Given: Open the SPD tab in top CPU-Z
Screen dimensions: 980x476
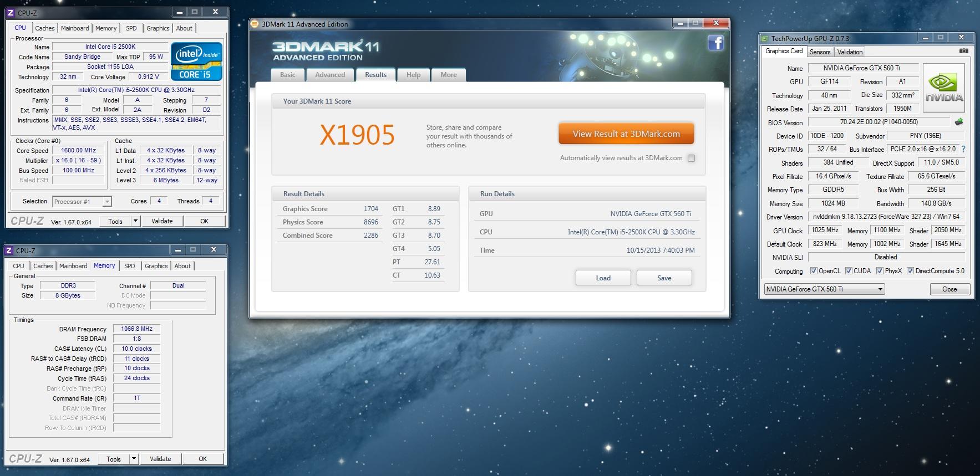Looking at the screenshot, I should click(131, 28).
